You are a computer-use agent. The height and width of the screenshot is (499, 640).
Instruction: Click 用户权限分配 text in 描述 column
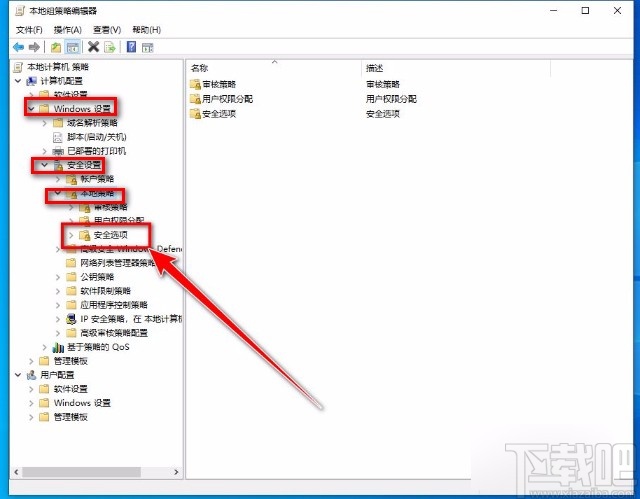pyautogui.click(x=391, y=99)
